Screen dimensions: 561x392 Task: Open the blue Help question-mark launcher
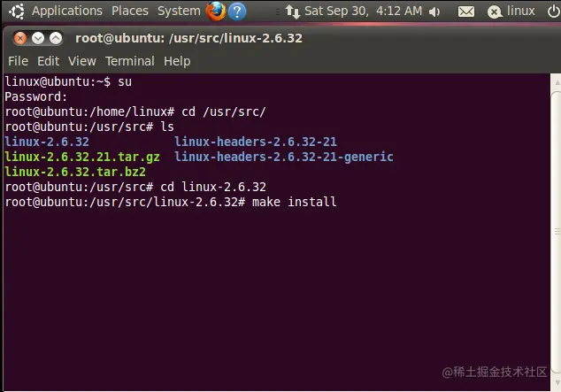tap(237, 12)
